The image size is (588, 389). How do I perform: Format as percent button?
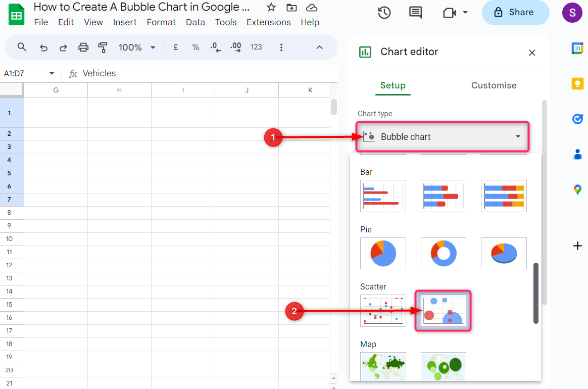pos(195,47)
